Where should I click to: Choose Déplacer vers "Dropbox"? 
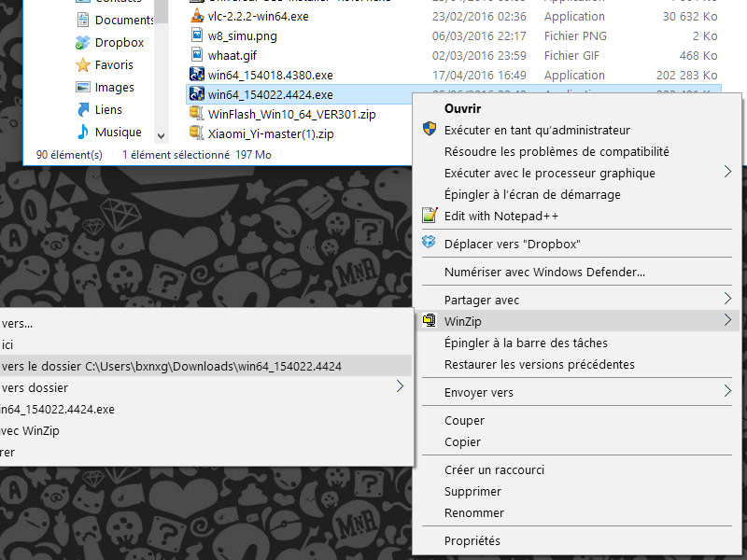pos(512,244)
